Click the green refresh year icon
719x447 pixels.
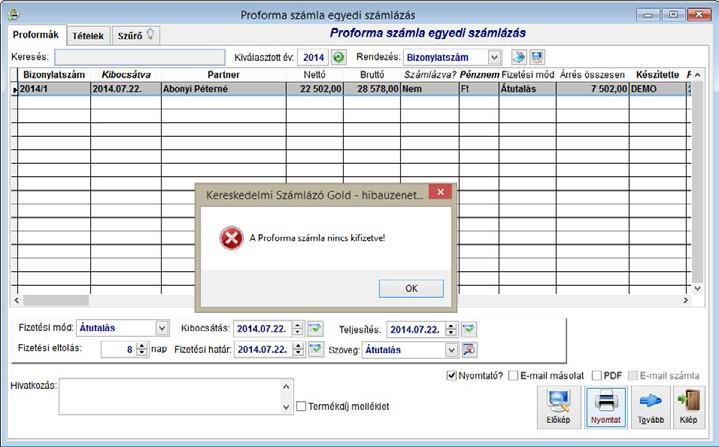coord(338,57)
